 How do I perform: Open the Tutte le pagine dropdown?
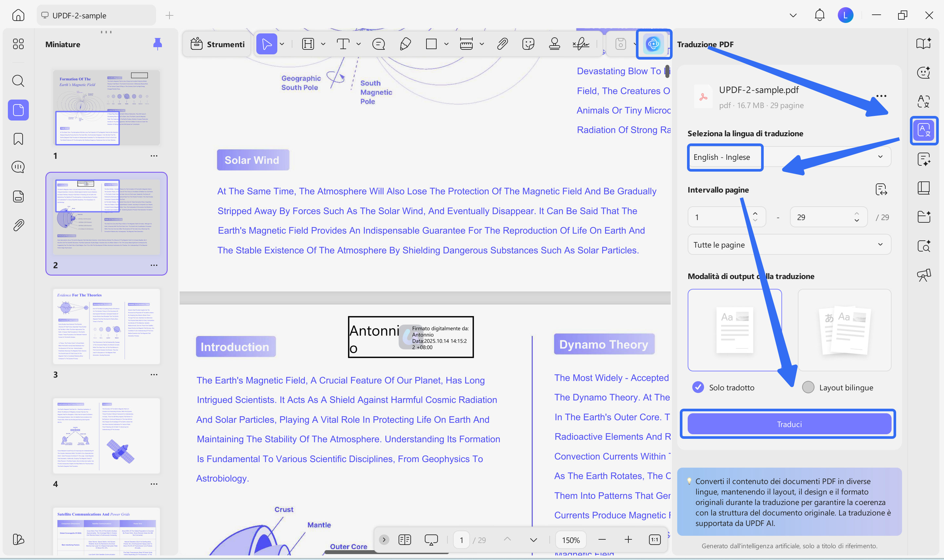tap(789, 245)
